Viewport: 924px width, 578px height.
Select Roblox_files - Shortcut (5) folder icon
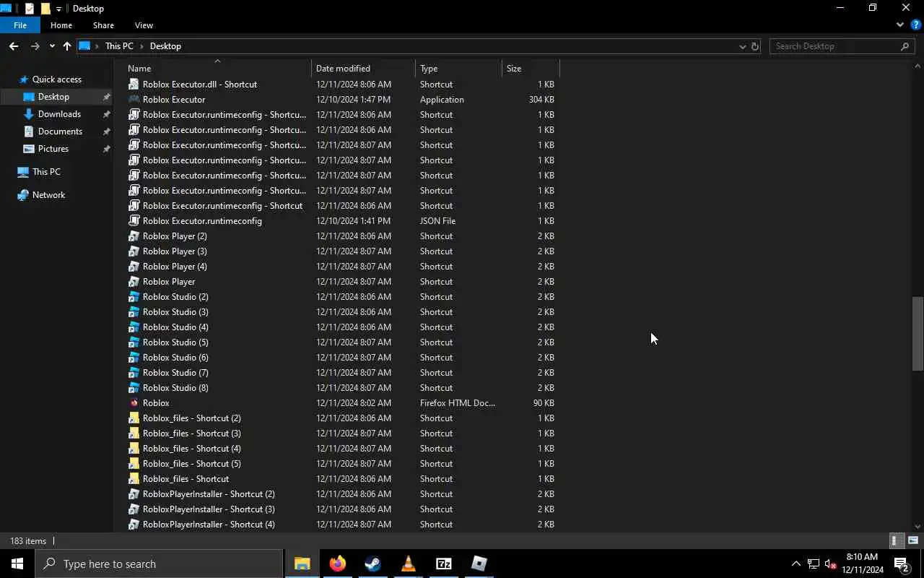tap(134, 464)
